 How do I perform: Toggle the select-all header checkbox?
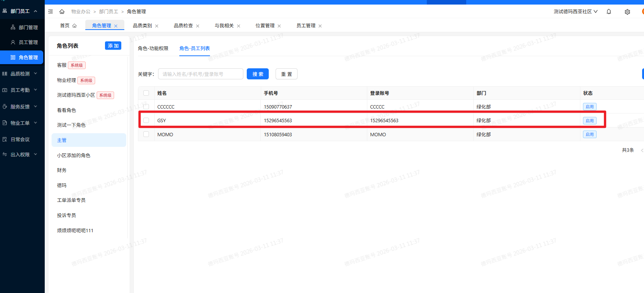[146, 93]
